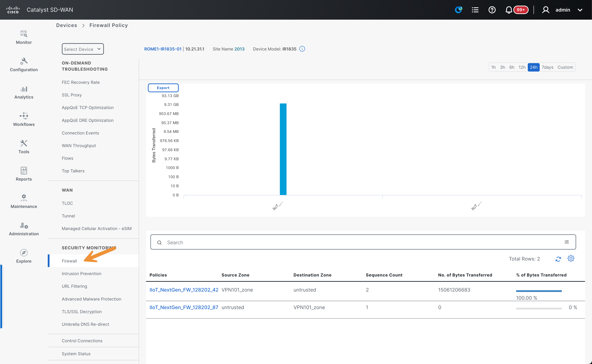Image resolution: width=592 pixels, height=364 pixels.
Task: Open SSL Proxy
Action: click(72, 95)
